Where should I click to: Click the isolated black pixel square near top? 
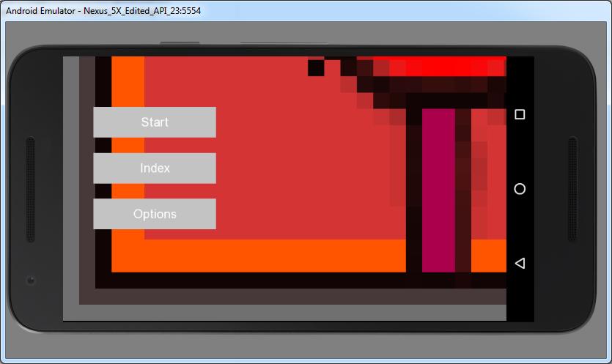point(316,67)
